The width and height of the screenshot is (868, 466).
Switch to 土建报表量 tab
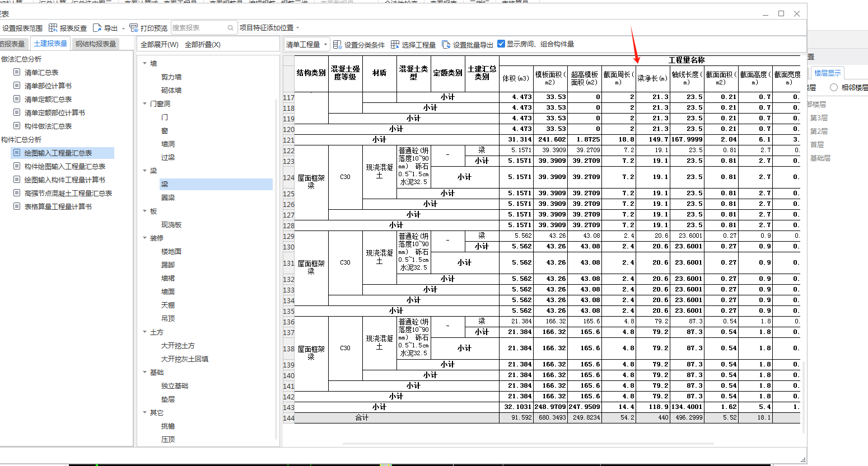[x=50, y=44]
